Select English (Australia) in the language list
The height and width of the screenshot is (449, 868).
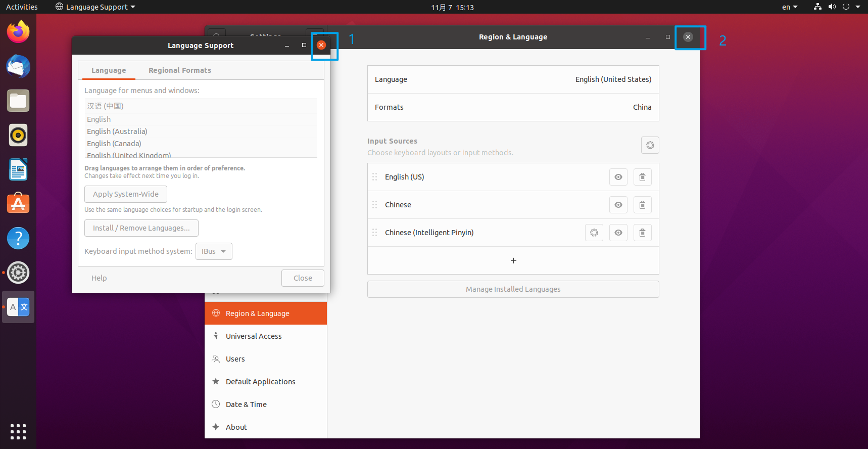click(x=201, y=131)
